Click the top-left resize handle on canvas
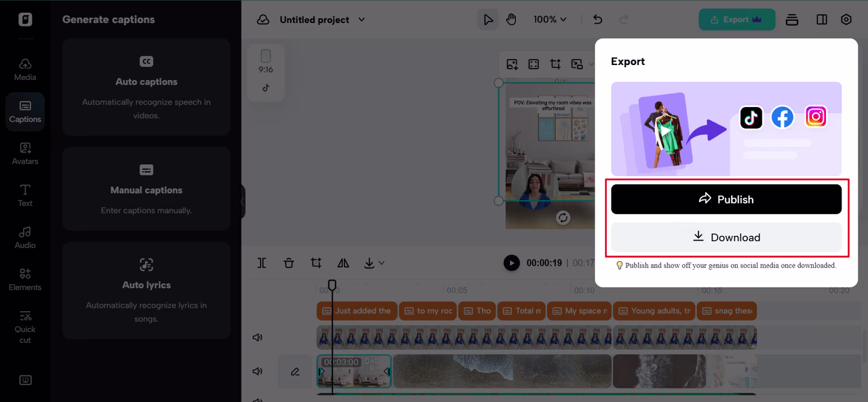The width and height of the screenshot is (868, 402). [498, 83]
